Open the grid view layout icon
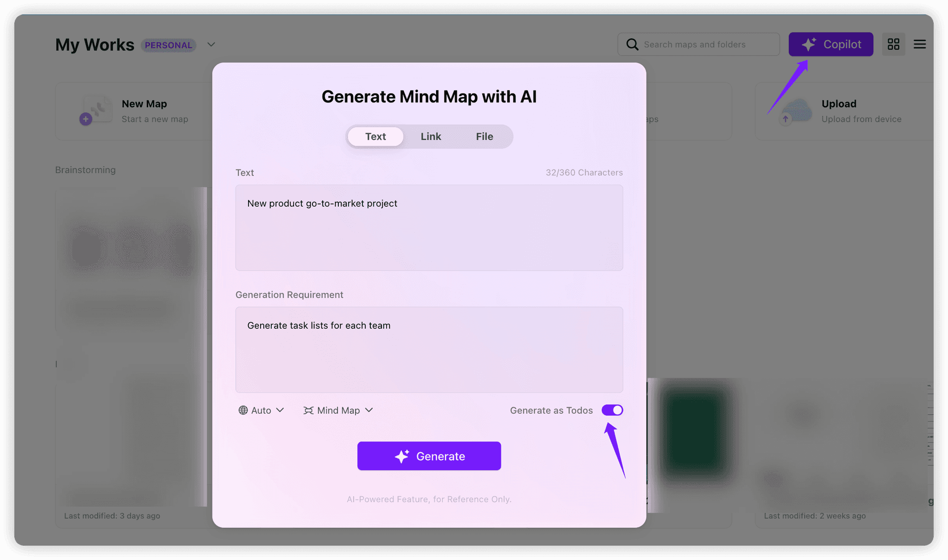948x560 pixels. click(x=894, y=44)
